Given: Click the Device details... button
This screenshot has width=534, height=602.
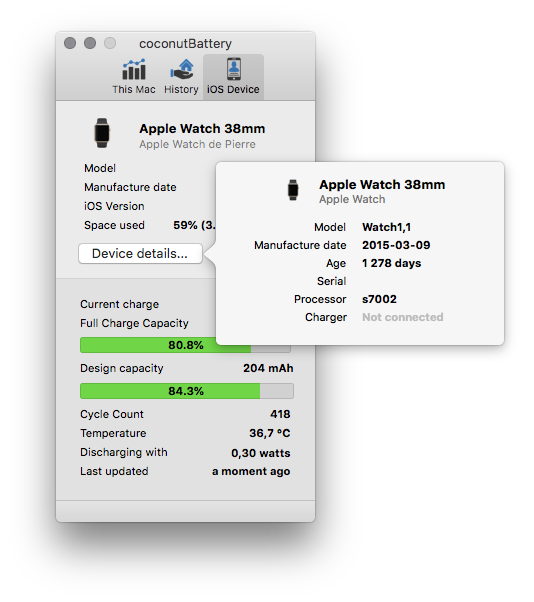Looking at the screenshot, I should 140,253.
